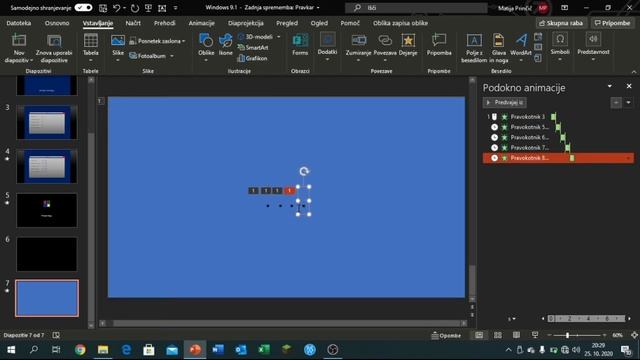Create a Fotoalbum

148,56
